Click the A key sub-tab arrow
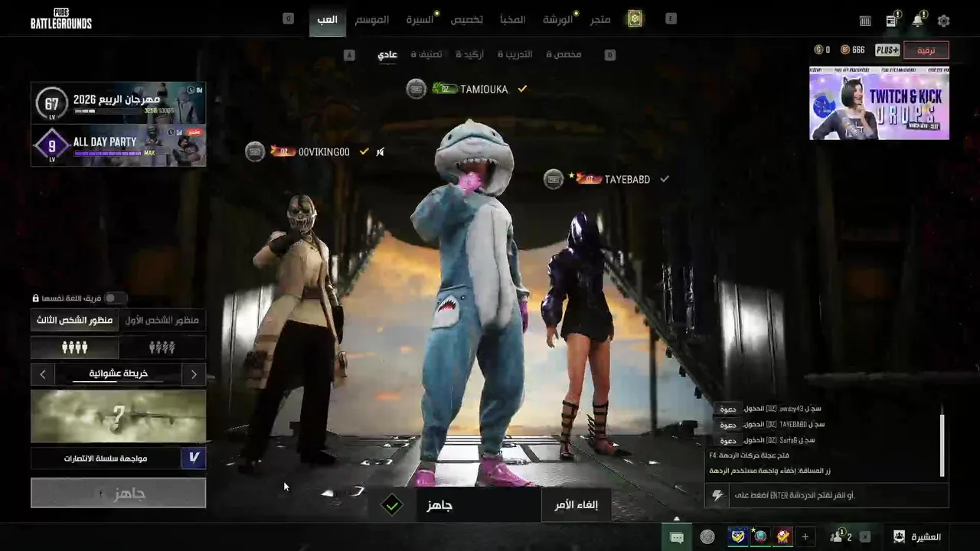Screen dimensions: 980x551 click(349, 54)
